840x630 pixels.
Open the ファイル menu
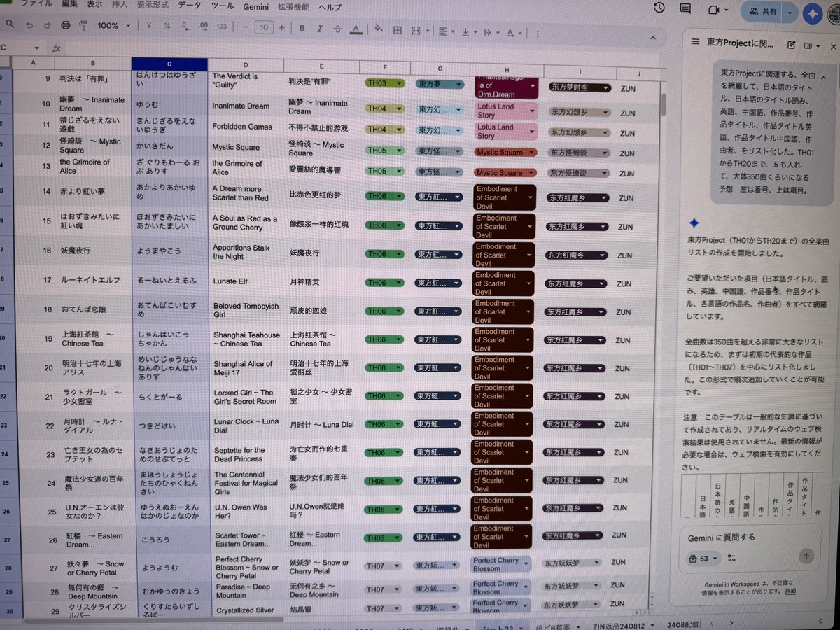[36, 4]
